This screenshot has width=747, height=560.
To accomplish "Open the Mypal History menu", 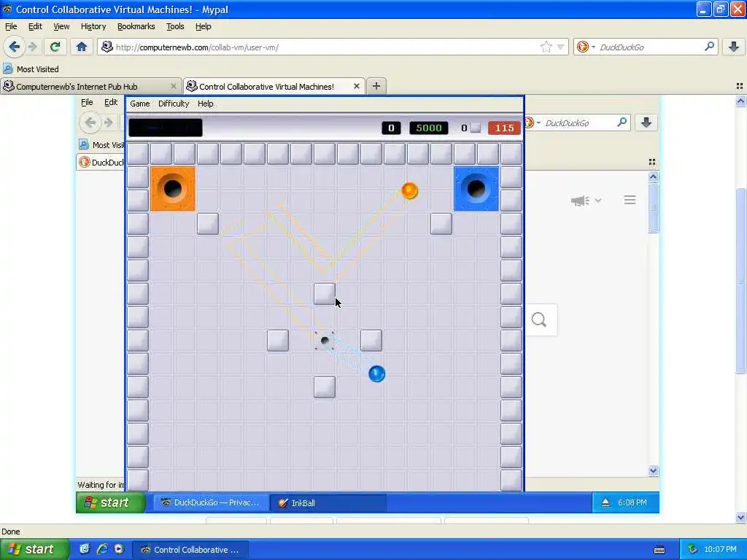I will 93,26.
